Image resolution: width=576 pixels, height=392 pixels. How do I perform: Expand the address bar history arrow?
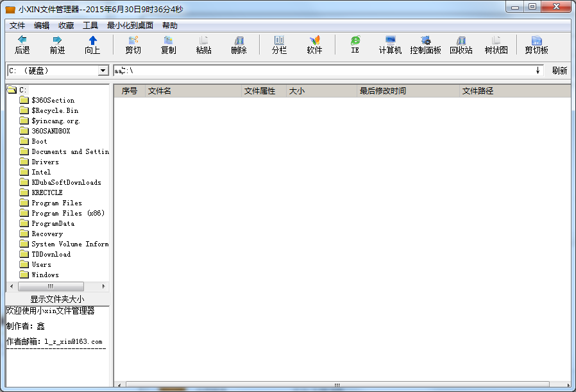[x=538, y=71]
